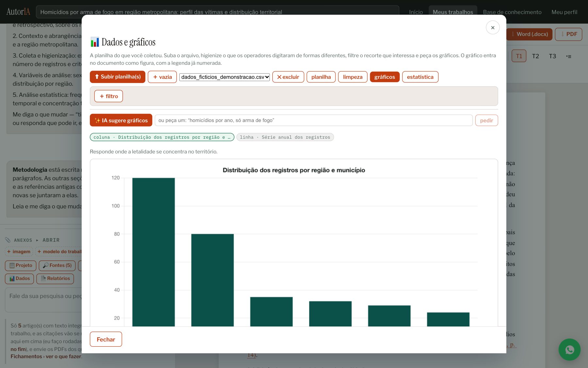588x368 pixels.
Task: Click the WhatsApp chat floating icon
Action: (569, 349)
